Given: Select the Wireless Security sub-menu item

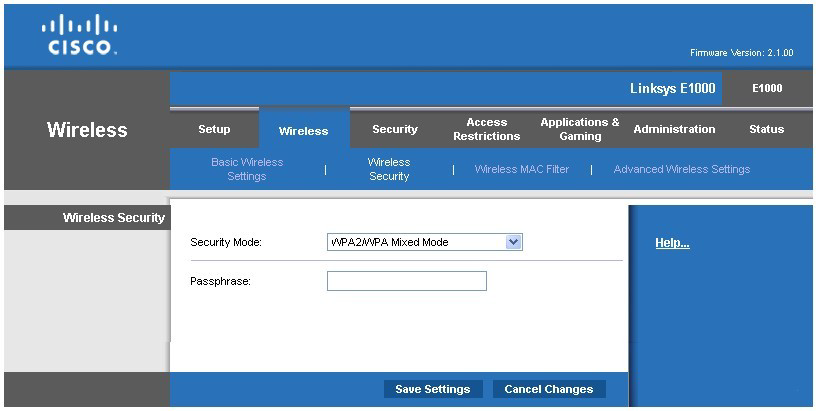Looking at the screenshot, I should [x=389, y=169].
